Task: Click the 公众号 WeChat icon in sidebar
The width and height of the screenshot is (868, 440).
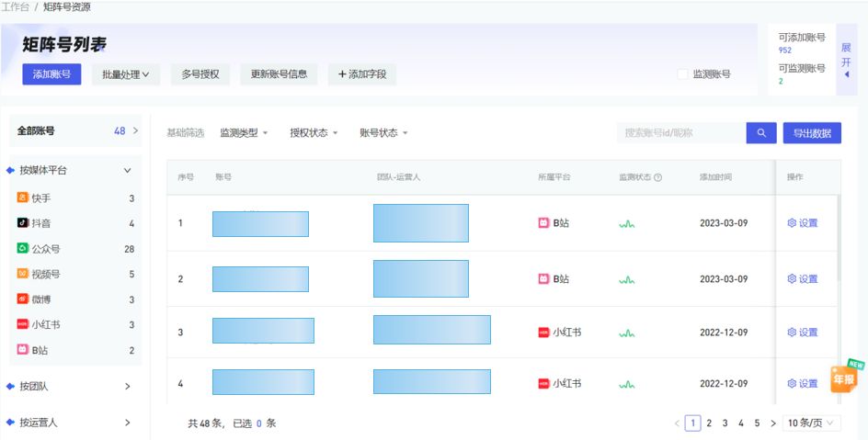Action: coord(22,248)
